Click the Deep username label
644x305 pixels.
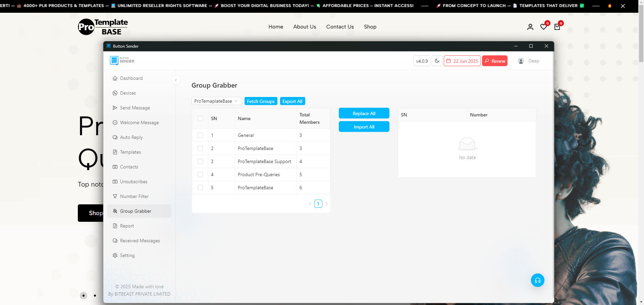534,61
